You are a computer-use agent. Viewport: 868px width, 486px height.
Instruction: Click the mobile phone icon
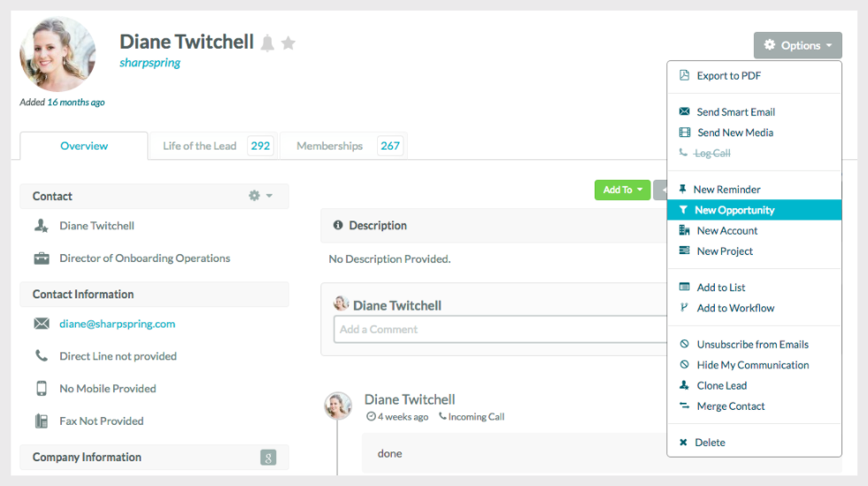pyautogui.click(x=42, y=389)
